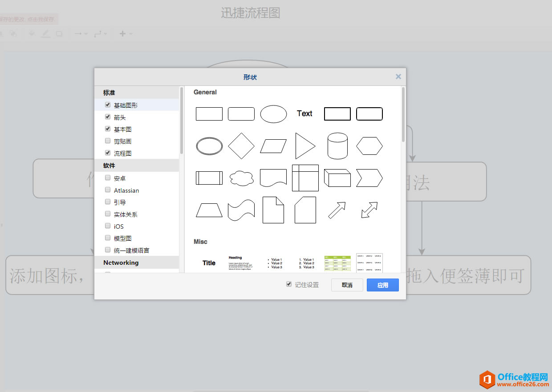This screenshot has height=392, width=552.
Task: Pick the internal storage shape
Action: [x=305, y=178]
